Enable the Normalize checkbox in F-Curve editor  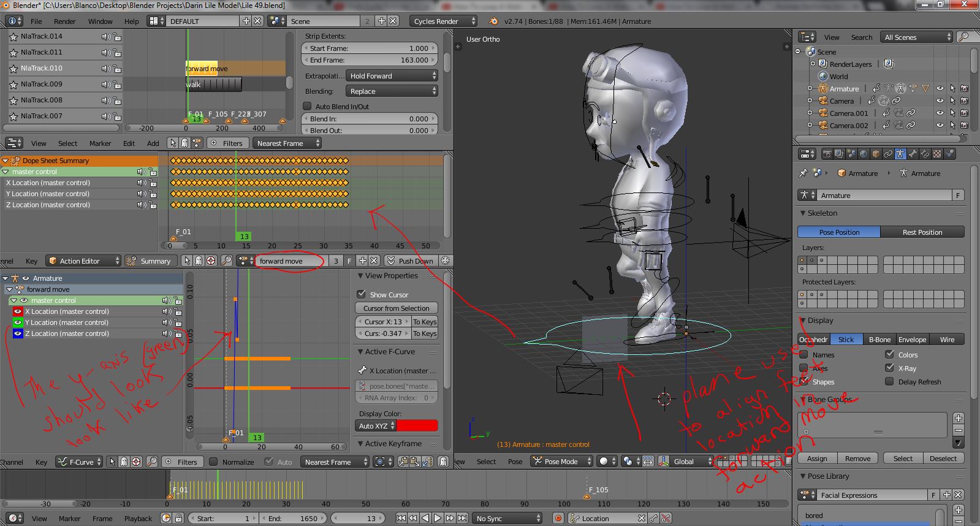pos(213,462)
